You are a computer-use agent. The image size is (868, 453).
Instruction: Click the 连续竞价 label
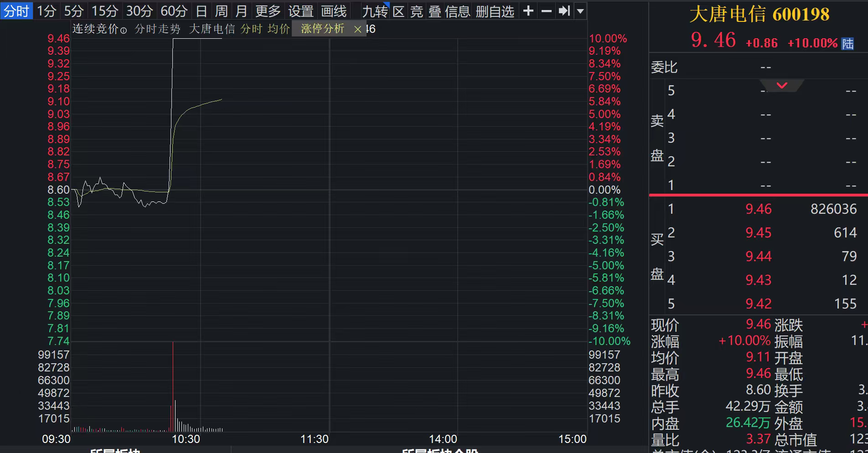point(96,29)
